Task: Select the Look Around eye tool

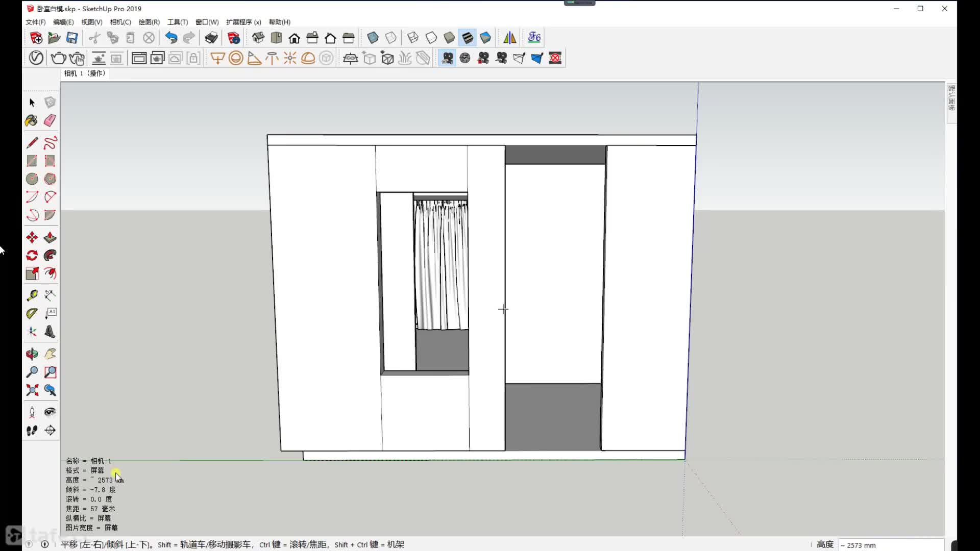Action: point(50,412)
